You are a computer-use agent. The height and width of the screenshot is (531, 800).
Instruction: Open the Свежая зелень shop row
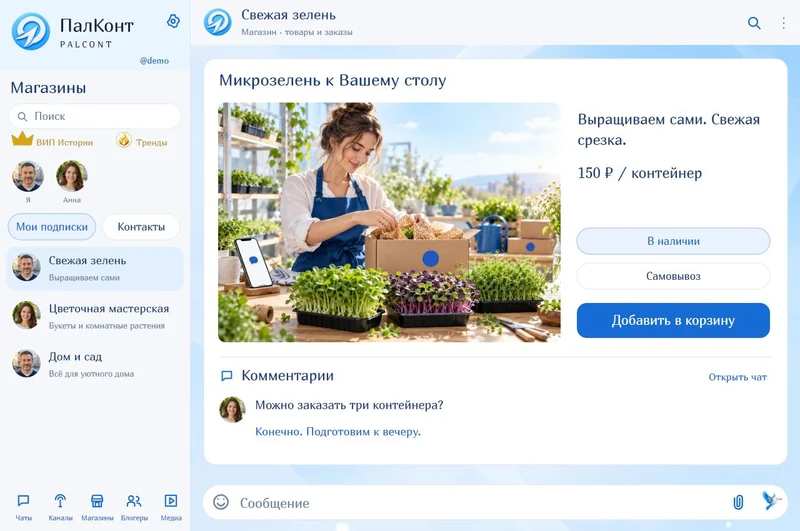95,268
